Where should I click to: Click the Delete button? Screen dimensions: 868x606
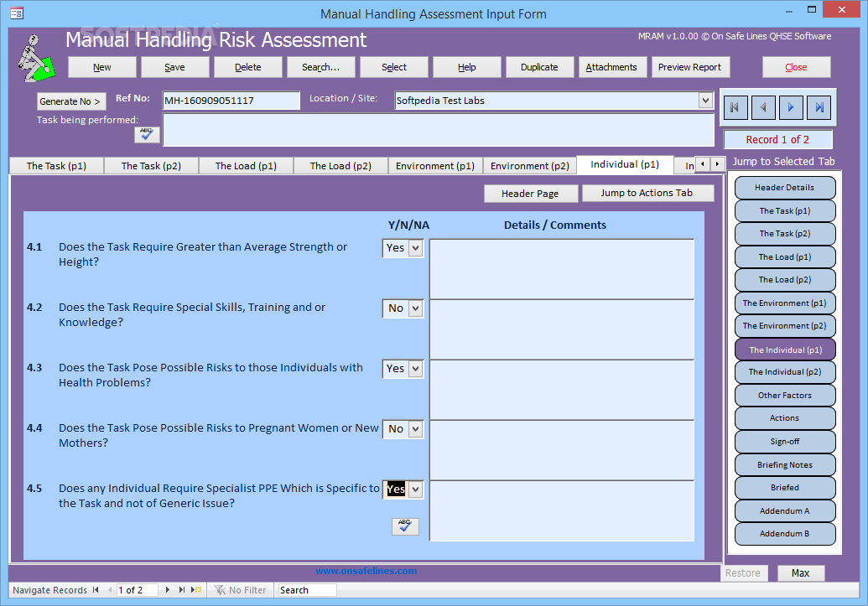pos(248,67)
